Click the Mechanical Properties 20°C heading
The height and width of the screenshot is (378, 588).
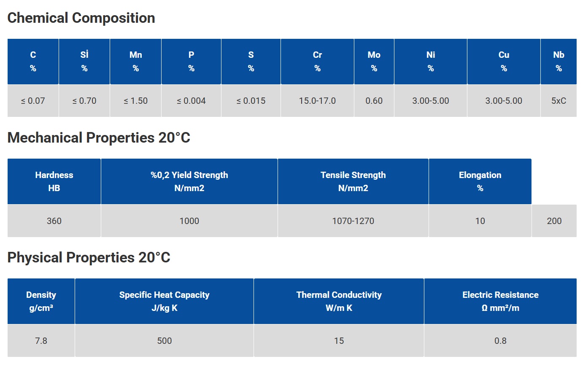(x=99, y=138)
